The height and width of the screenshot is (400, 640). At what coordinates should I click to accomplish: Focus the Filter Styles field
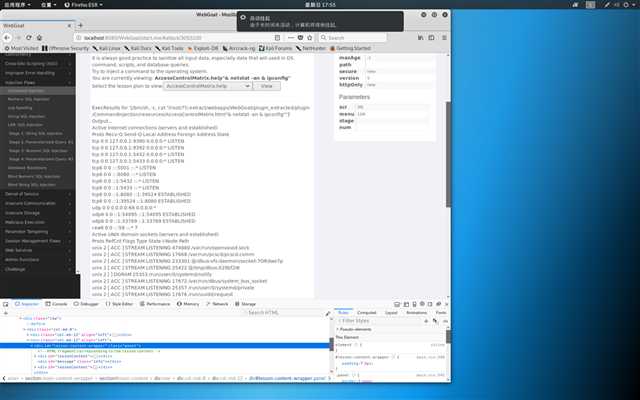click(x=380, y=321)
